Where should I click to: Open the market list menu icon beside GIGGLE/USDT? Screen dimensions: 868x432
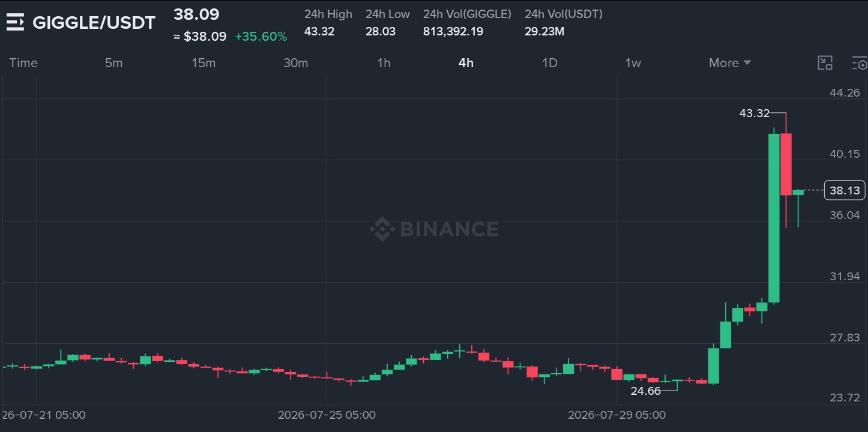(x=15, y=22)
